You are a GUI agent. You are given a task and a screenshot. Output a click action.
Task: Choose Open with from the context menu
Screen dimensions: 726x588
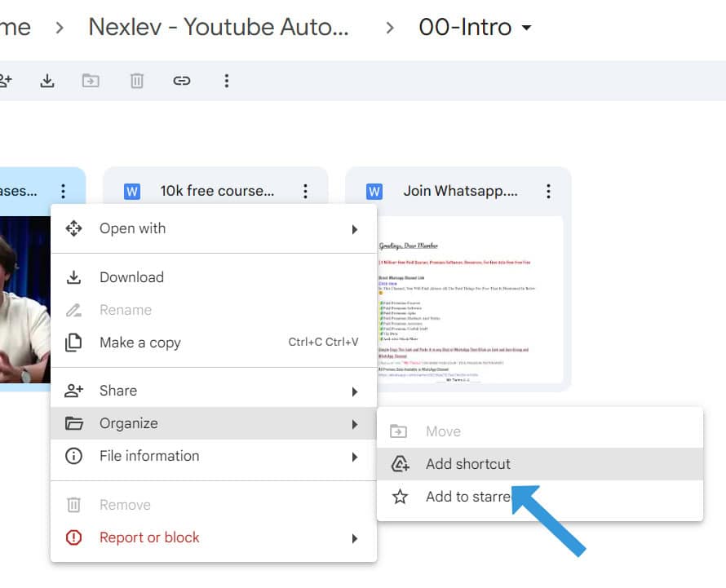click(x=214, y=228)
